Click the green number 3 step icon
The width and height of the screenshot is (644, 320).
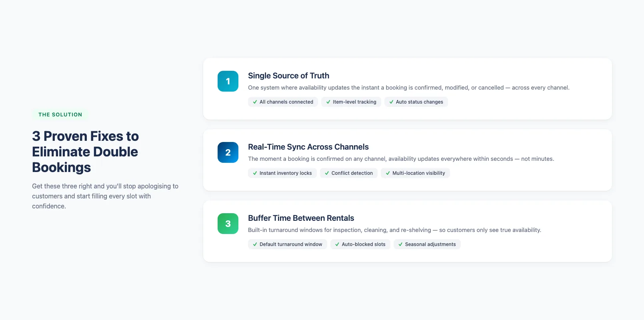pos(228,224)
